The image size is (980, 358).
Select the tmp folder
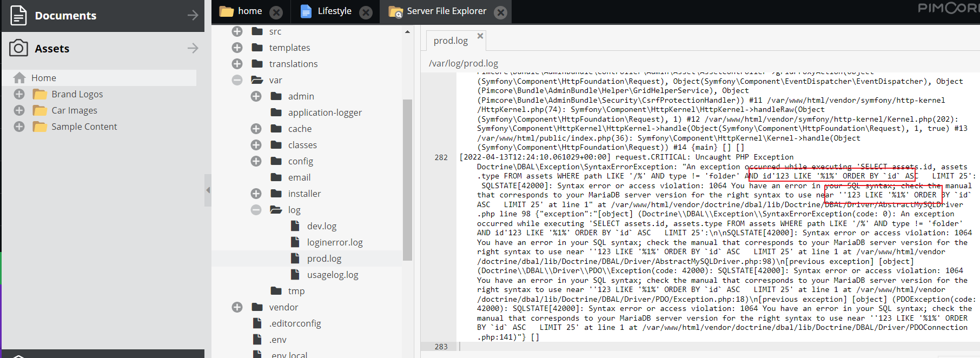point(296,291)
